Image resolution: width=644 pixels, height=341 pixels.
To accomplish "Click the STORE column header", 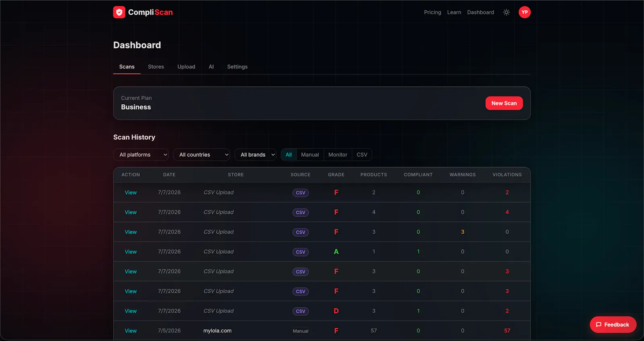I will pos(236,175).
